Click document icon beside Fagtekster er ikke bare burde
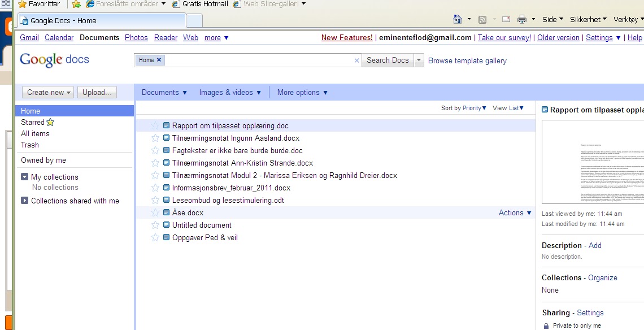Viewport: 644px width, 330px height. click(x=166, y=150)
